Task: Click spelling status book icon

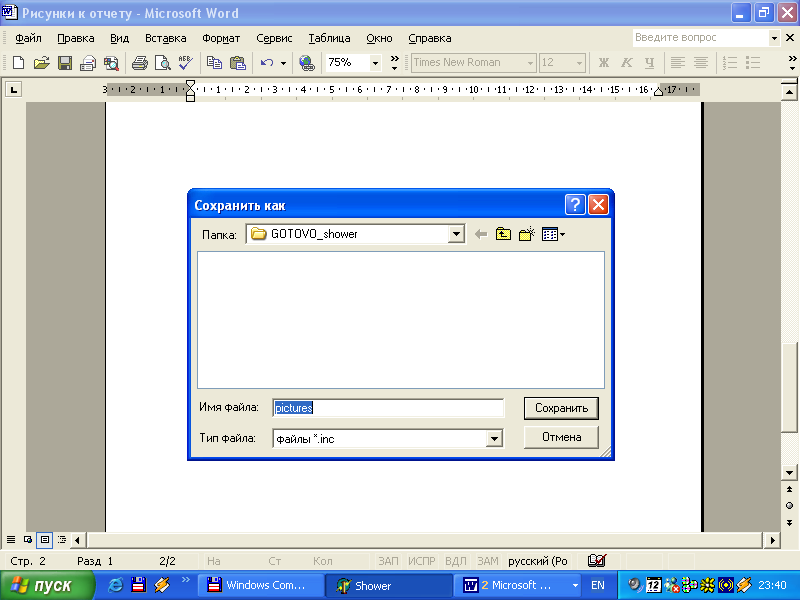Action: click(x=596, y=561)
